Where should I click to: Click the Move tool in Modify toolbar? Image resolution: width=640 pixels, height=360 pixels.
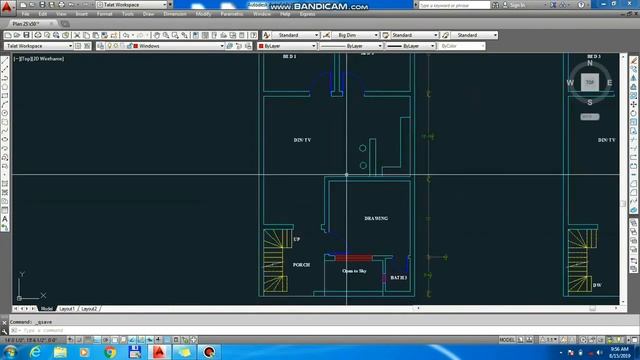(633, 104)
